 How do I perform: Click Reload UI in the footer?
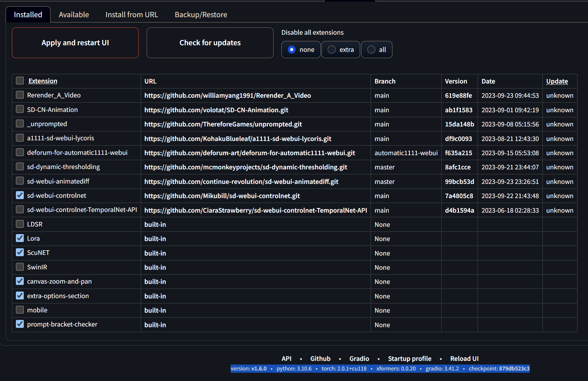tap(464, 359)
